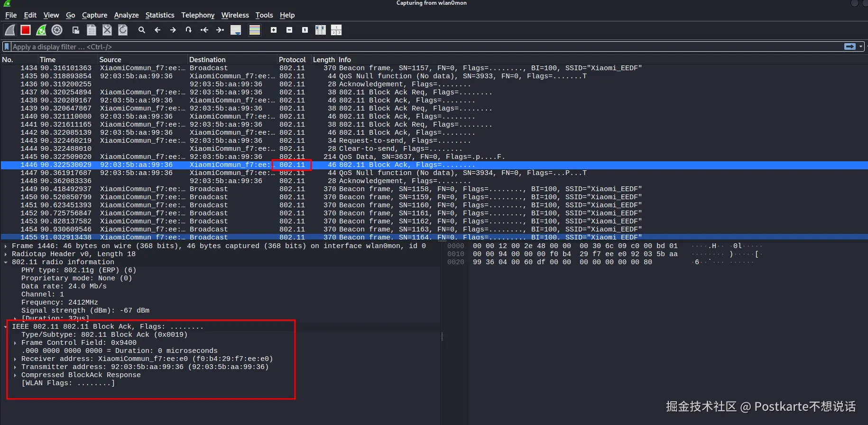The image size is (868, 425).
Task: Open the Statistics menu
Action: pyautogui.click(x=160, y=15)
